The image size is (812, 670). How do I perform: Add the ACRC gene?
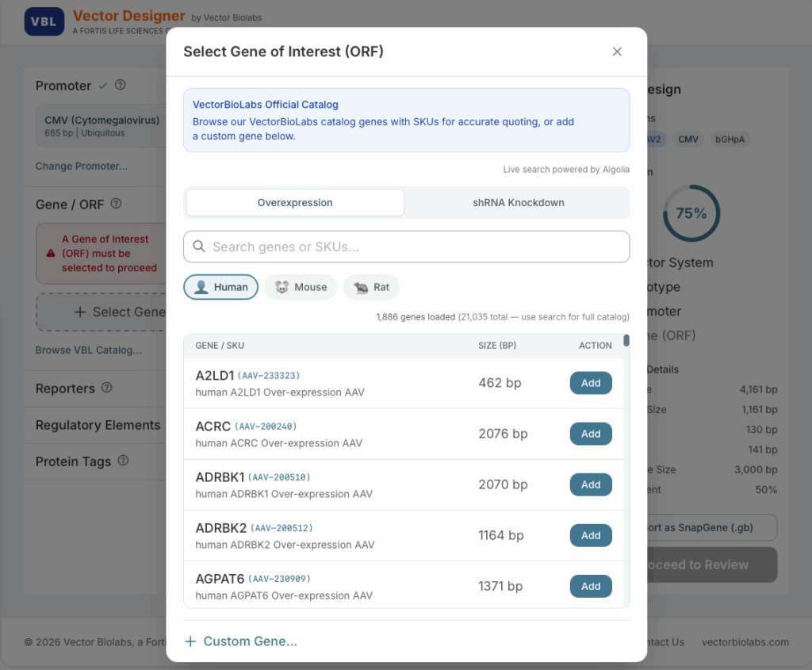coord(591,434)
